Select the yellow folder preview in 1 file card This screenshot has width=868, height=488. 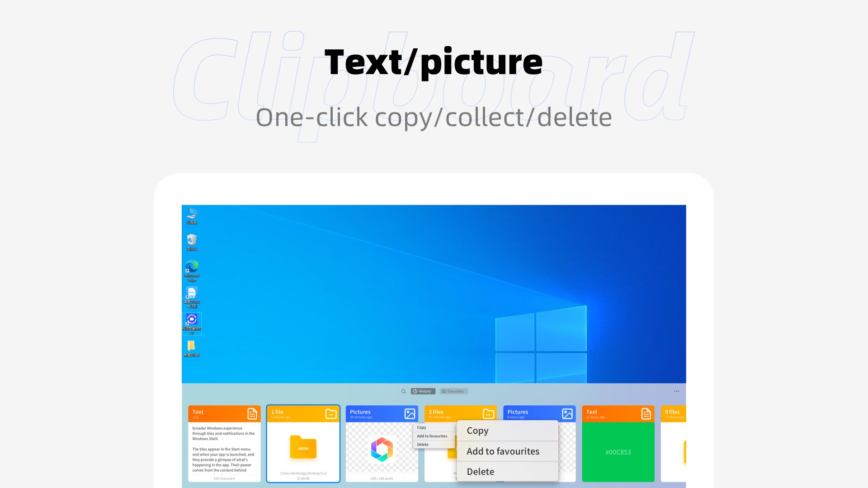tap(303, 447)
